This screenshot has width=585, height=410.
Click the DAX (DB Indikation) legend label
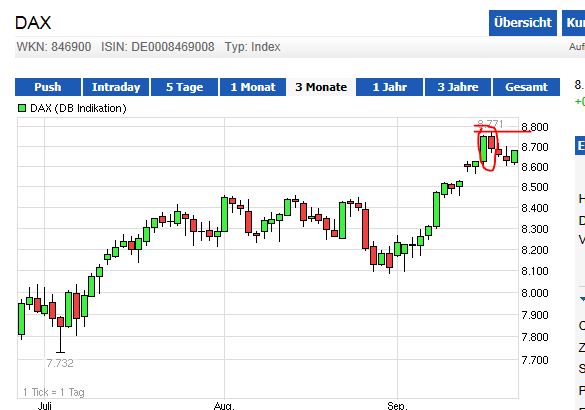(x=78, y=108)
